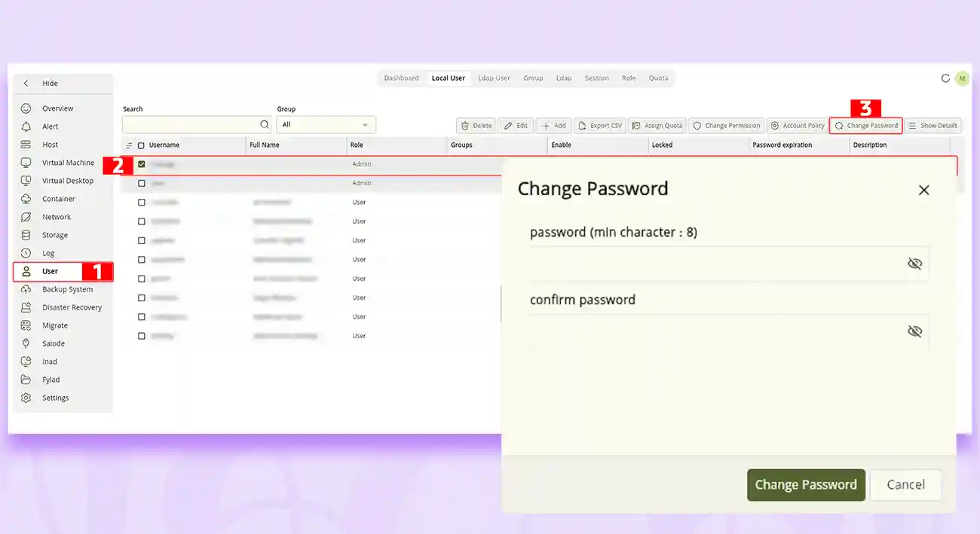Toggle visibility of confirm password field
The image size is (980, 534).
coord(914,331)
